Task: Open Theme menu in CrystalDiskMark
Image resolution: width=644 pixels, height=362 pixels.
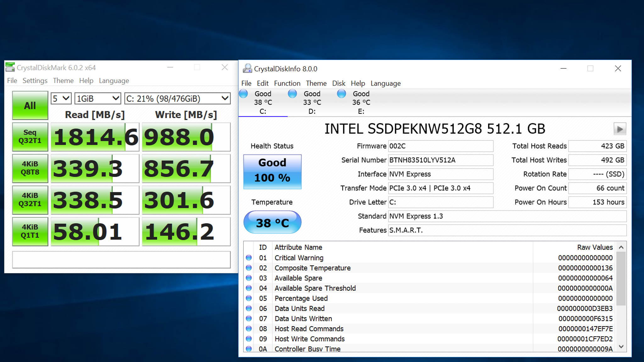Action: pos(63,81)
